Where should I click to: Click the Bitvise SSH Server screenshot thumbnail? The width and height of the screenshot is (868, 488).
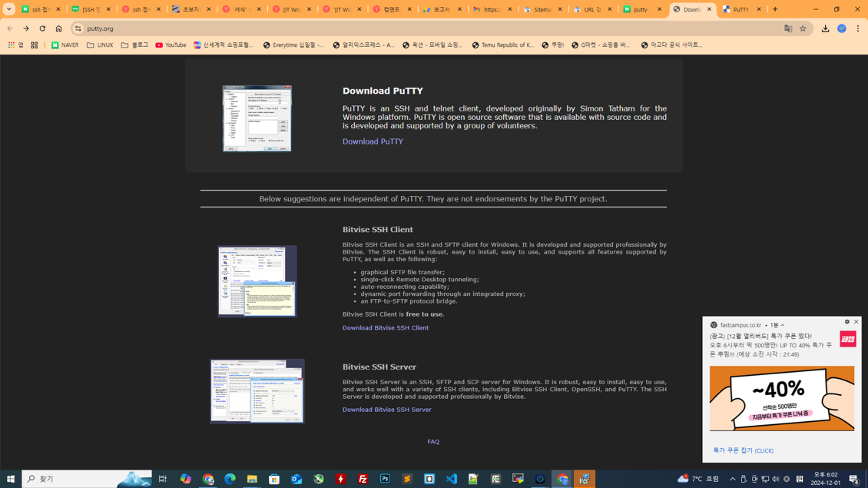257,391
